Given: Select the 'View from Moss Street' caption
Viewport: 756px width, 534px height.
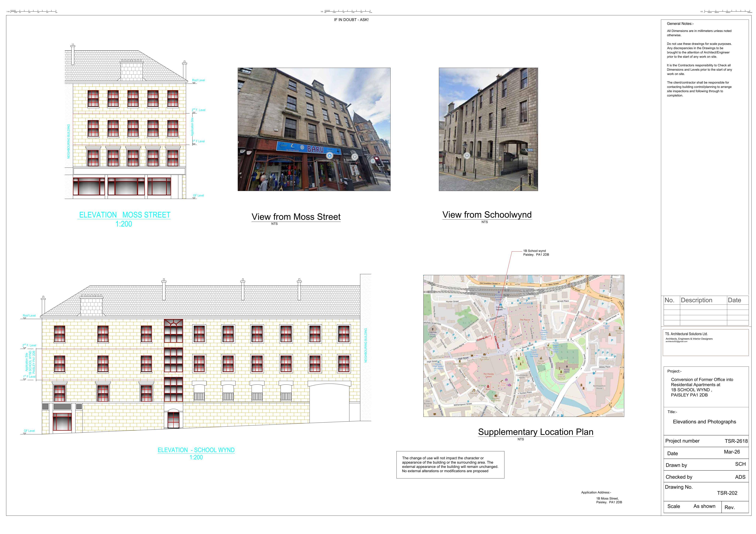Looking at the screenshot, I should pos(296,217).
